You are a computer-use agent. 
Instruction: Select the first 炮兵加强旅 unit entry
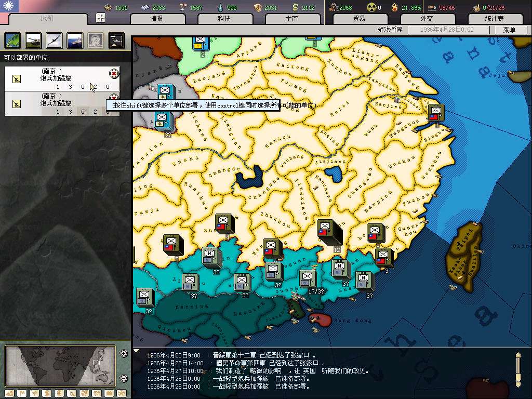pos(62,78)
